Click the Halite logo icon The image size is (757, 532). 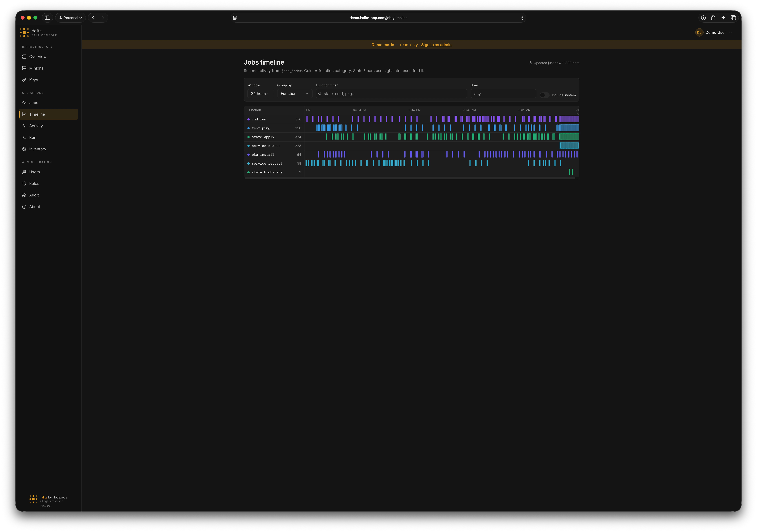(24, 33)
